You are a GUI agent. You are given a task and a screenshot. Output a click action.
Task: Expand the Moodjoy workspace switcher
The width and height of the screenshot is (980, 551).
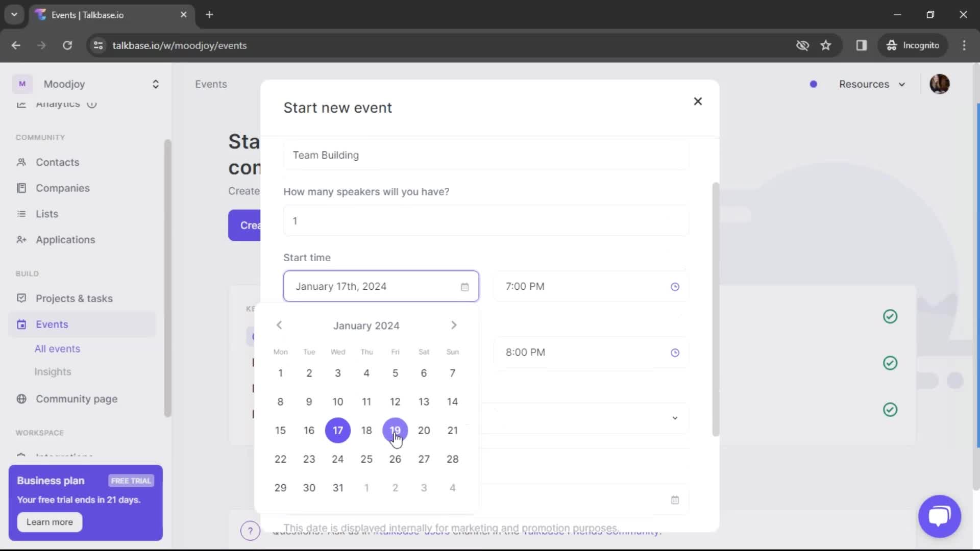pos(155,84)
